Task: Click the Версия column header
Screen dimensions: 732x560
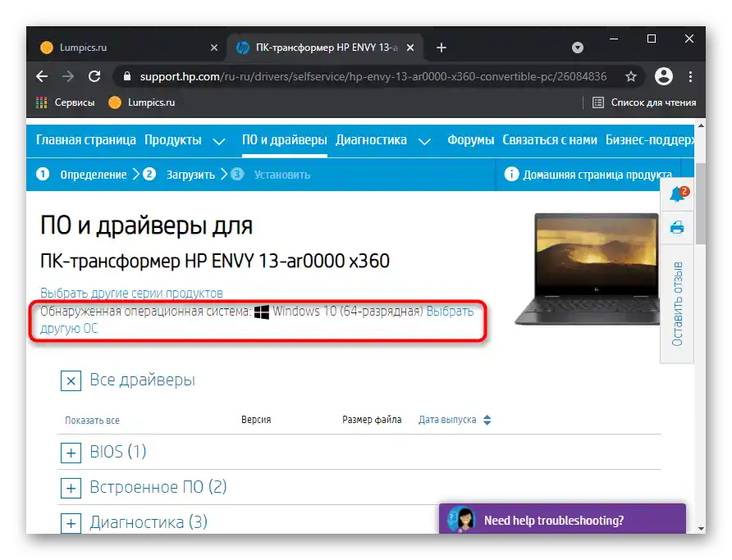Action: pos(256,420)
